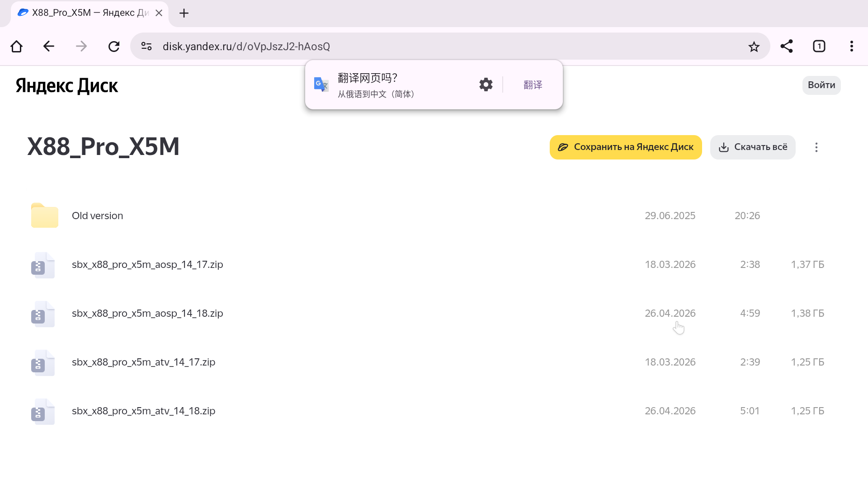868x488 pixels.
Task: Click the date 29.06.2025
Action: 670,216
